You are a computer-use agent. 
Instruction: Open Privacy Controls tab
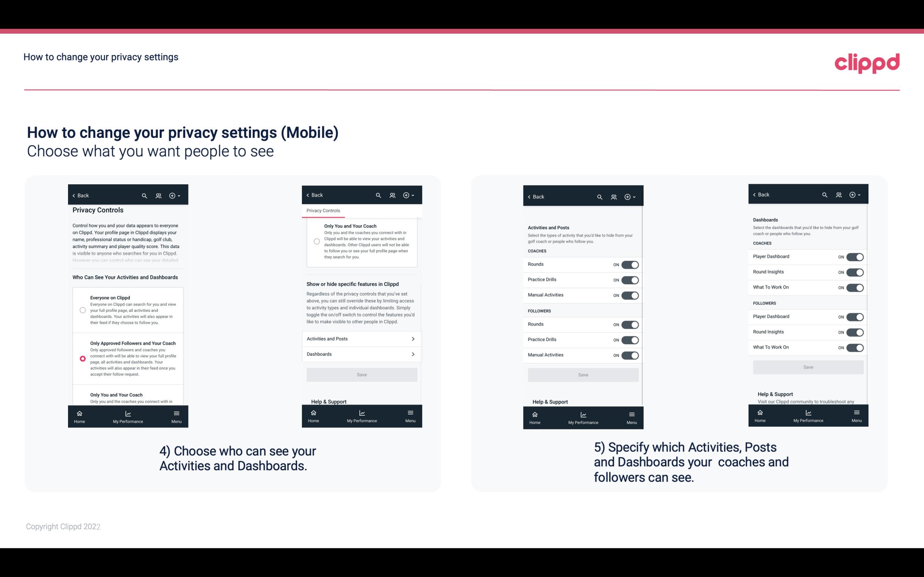(x=323, y=211)
